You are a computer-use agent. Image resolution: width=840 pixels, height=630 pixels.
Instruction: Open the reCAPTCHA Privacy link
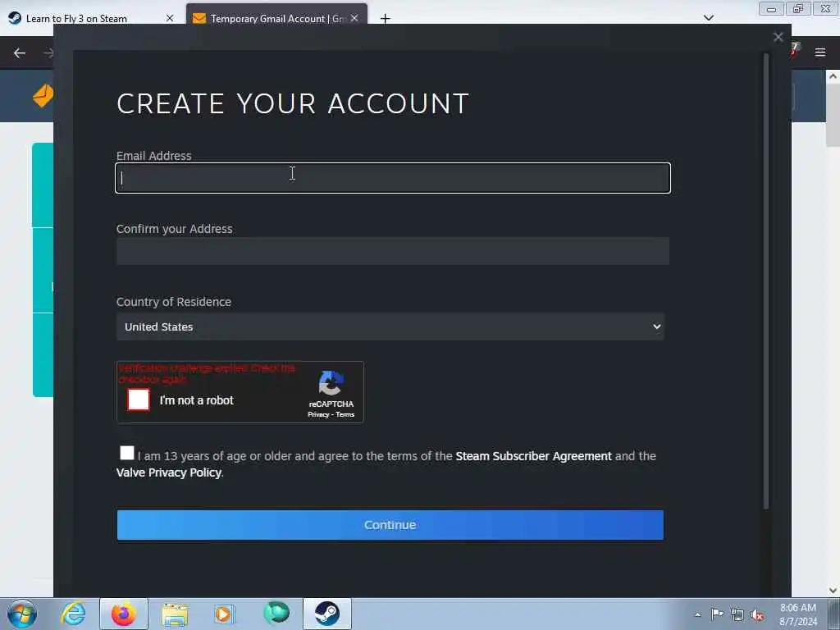[x=318, y=414]
